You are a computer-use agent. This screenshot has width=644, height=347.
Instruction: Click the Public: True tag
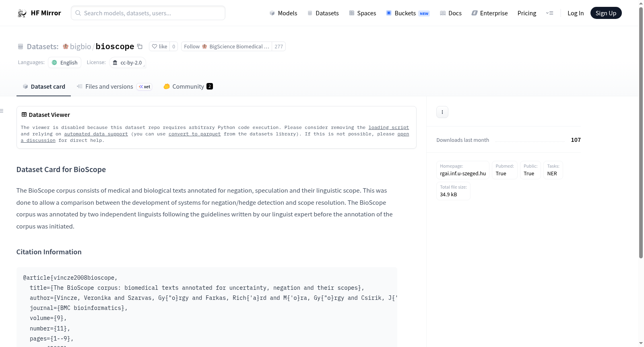pyautogui.click(x=530, y=170)
